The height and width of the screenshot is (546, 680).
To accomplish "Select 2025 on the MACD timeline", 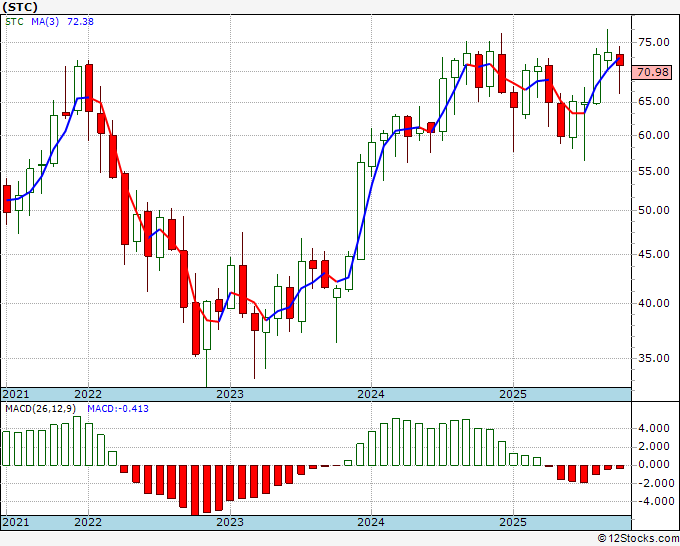I will [513, 522].
